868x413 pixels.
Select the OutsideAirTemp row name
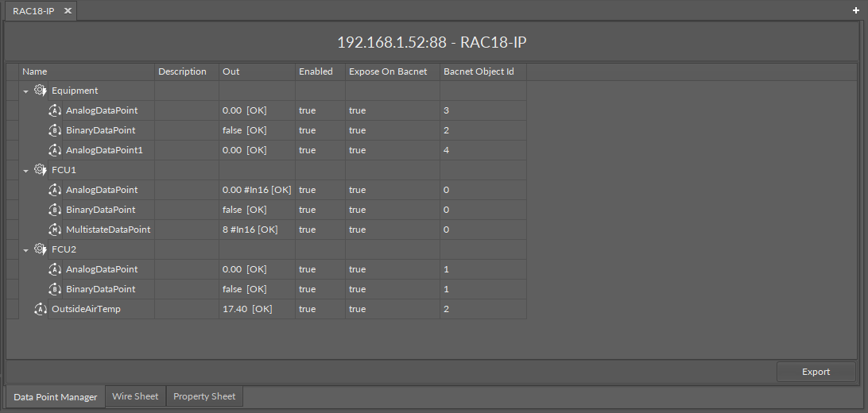pyautogui.click(x=86, y=309)
